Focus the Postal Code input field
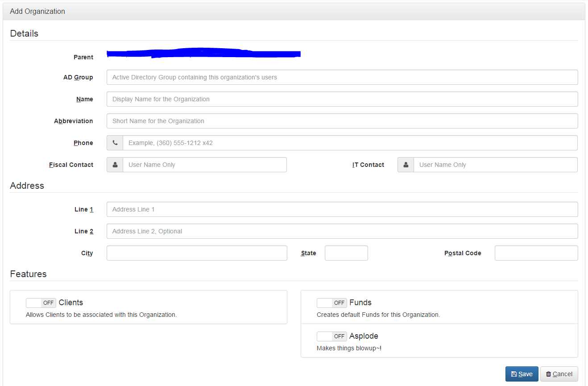Image resolution: width=588 pixels, height=386 pixels. pos(536,253)
